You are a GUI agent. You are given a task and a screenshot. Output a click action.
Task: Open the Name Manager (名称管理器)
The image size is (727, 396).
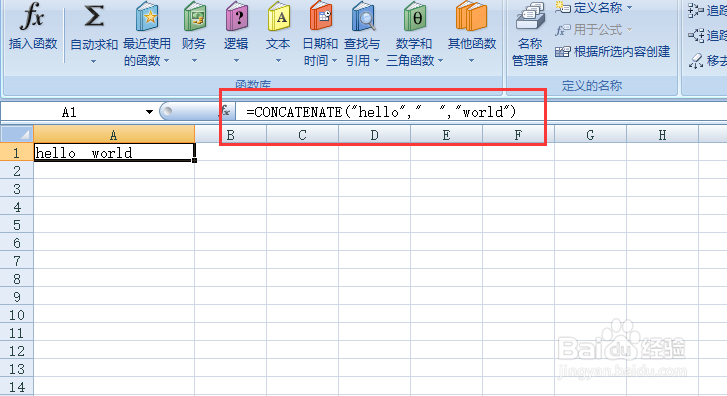click(530, 33)
